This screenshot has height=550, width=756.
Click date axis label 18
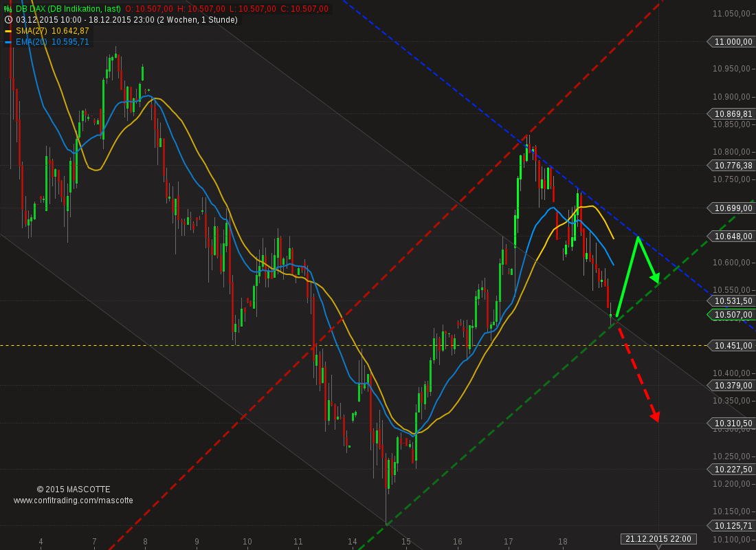pos(563,542)
